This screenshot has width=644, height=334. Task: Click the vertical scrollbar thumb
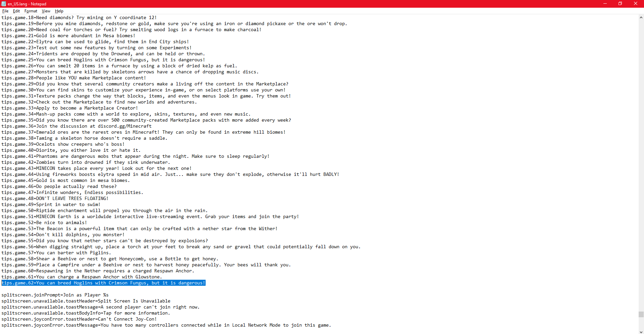click(x=641, y=314)
